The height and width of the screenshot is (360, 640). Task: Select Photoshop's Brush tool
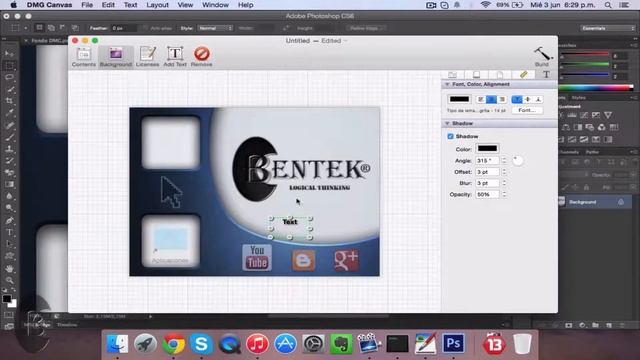click(9, 137)
